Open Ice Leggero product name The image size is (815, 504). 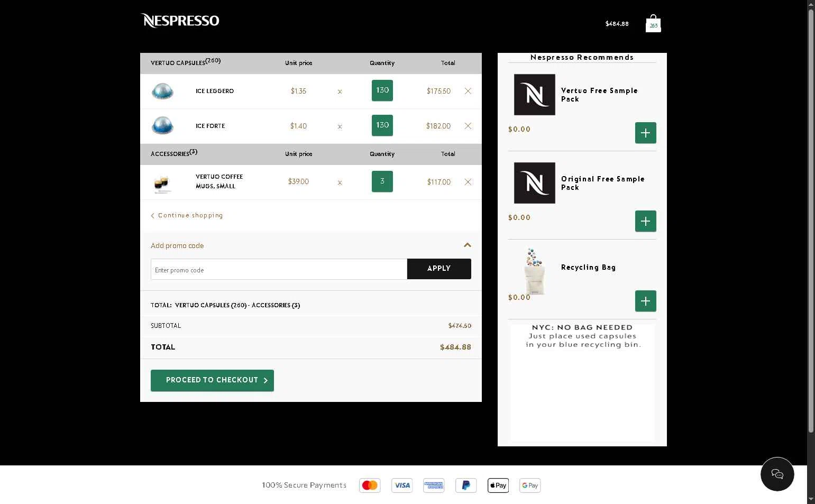215,91
